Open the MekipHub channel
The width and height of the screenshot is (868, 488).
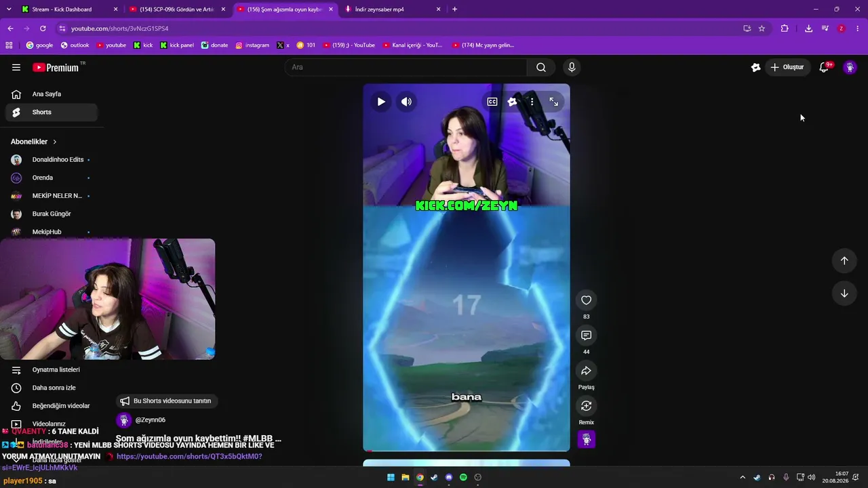tap(51, 232)
